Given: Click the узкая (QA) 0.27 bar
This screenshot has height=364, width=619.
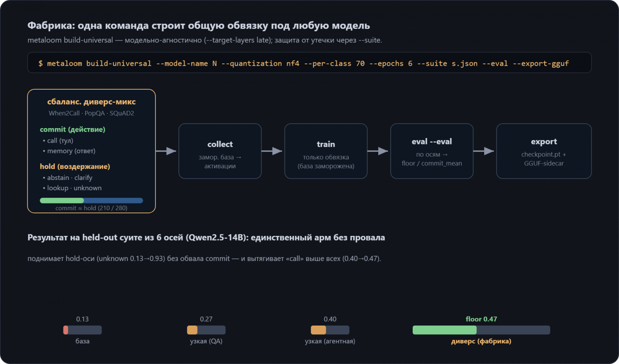Looking at the screenshot, I should pyautogui.click(x=206, y=330).
